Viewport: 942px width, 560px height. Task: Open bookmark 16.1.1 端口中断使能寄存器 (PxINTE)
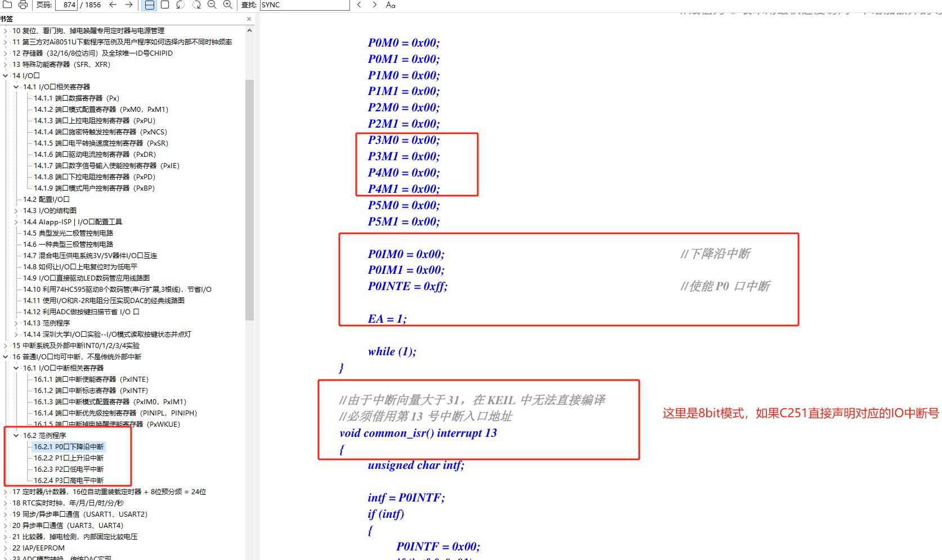coord(91,380)
